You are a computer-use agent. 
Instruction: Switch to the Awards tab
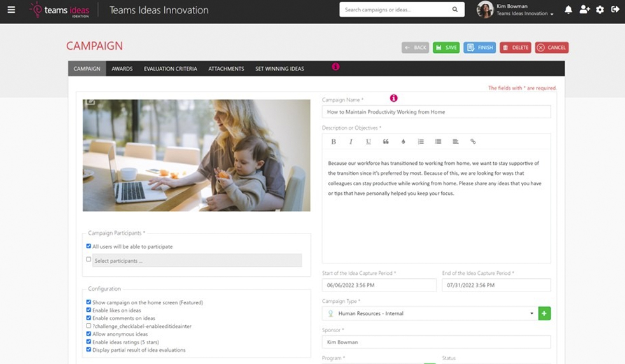pos(122,69)
